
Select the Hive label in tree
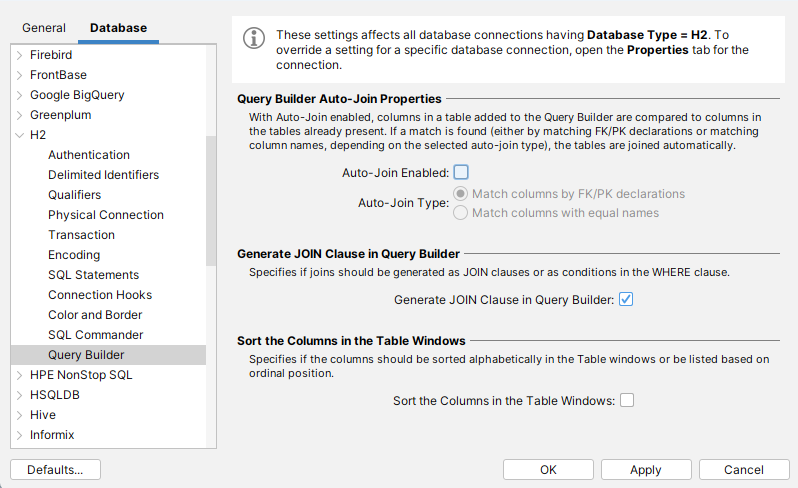(43, 415)
